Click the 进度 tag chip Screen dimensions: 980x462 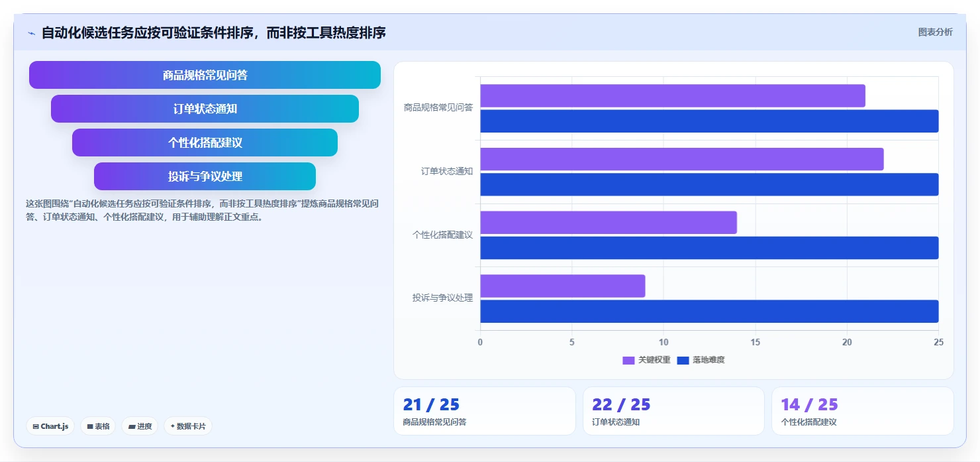pos(140,426)
